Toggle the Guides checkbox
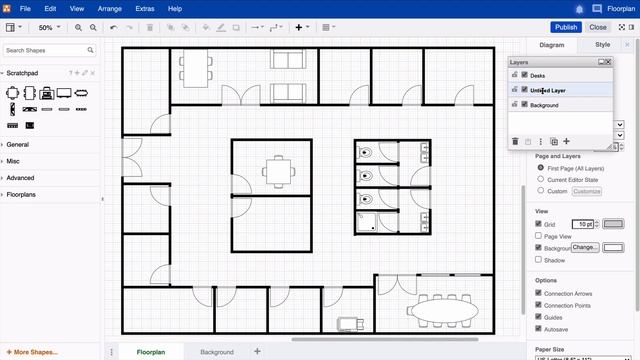 538,317
